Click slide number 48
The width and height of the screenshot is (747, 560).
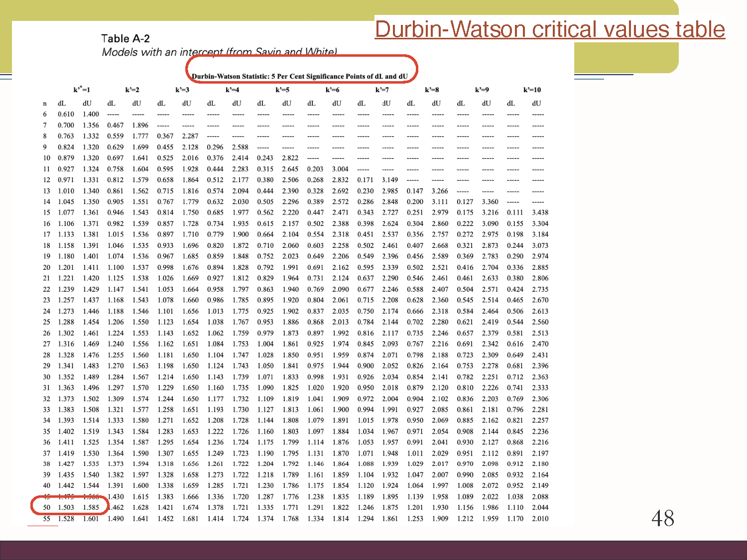coord(663,518)
